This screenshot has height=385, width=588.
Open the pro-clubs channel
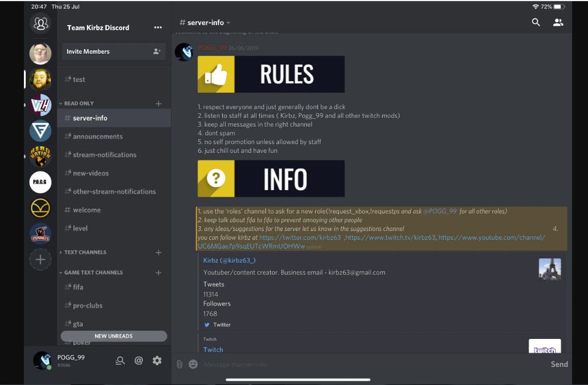click(114, 306)
